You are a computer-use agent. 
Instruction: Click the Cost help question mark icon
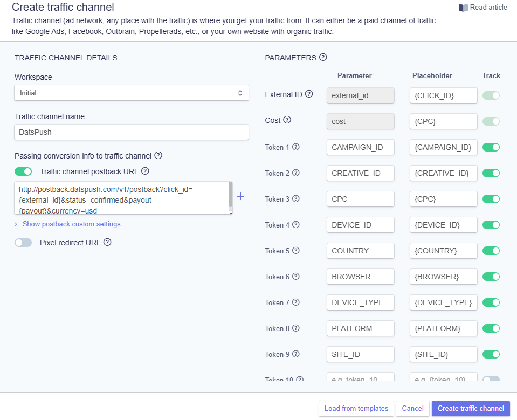[287, 120]
